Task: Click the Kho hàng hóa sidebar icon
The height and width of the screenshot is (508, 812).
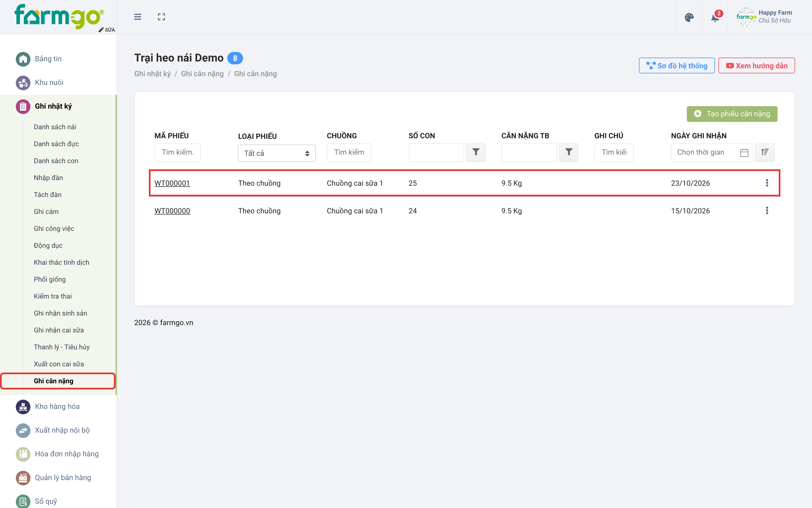Action: pos(23,407)
